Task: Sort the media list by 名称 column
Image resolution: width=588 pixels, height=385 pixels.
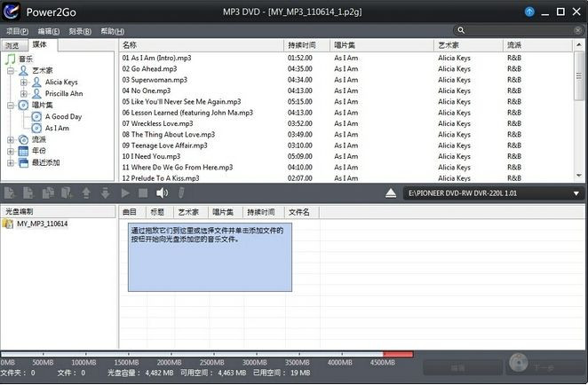Action: 202,45
